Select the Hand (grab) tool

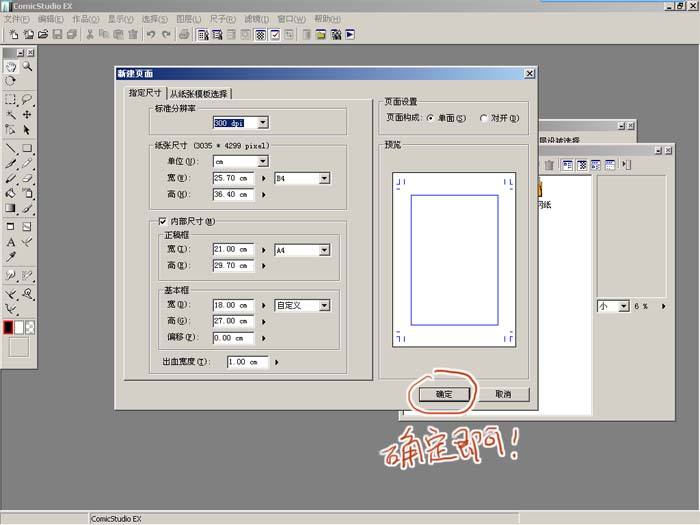click(x=11, y=66)
